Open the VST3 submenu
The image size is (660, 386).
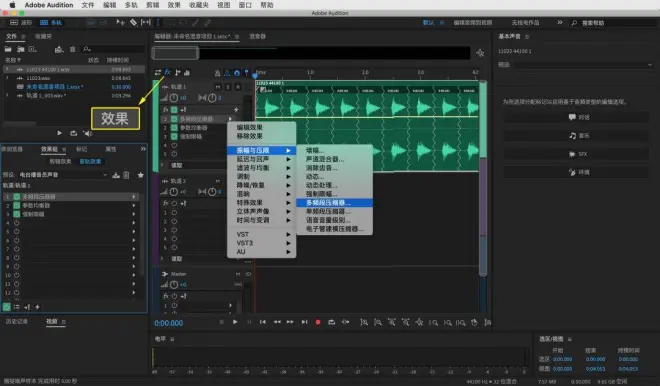pyautogui.click(x=261, y=243)
